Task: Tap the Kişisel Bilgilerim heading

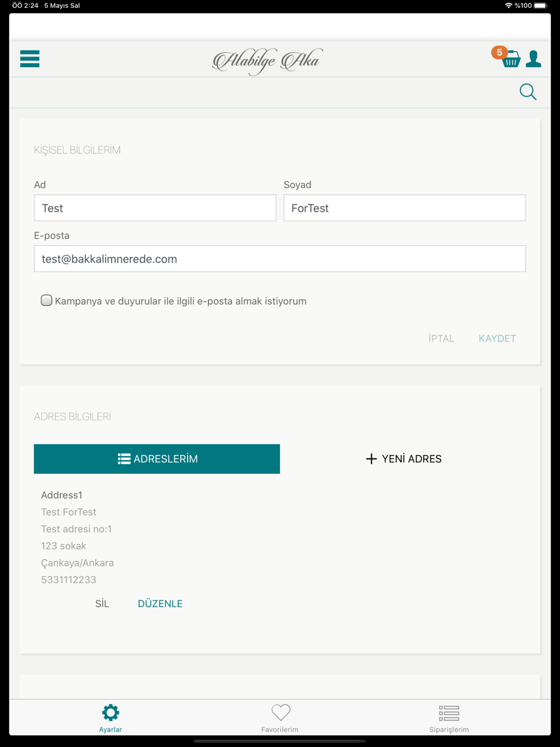Action: [x=77, y=150]
